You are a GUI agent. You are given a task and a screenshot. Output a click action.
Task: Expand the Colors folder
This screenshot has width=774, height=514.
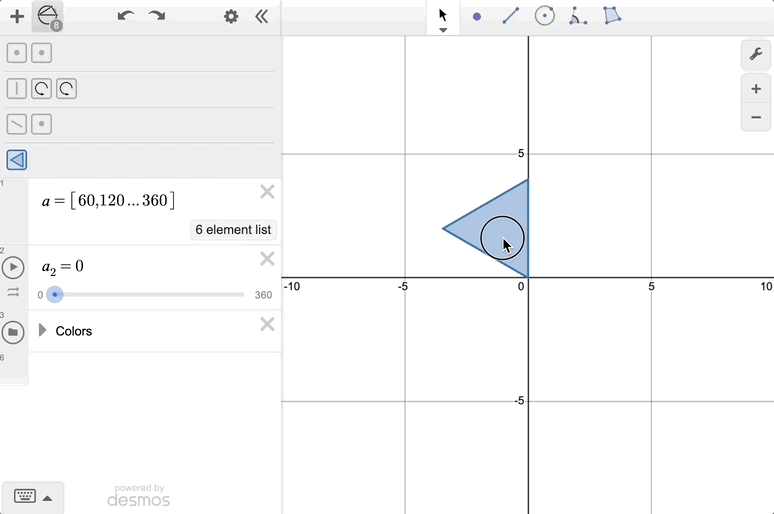tap(42, 330)
